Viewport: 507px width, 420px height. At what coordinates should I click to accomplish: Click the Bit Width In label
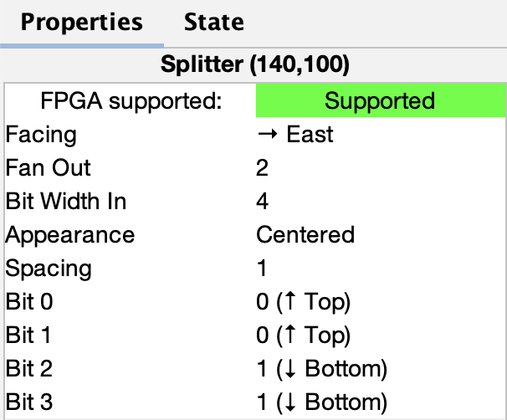pos(64,202)
